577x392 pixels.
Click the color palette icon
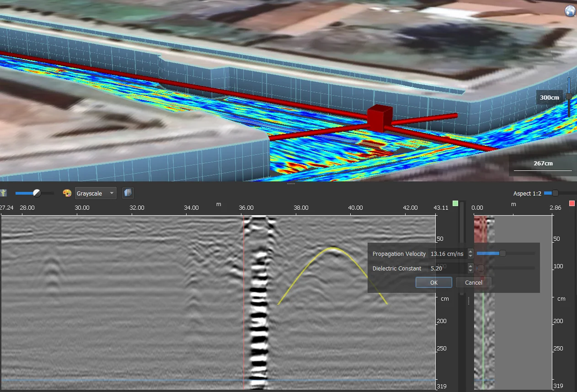click(67, 193)
